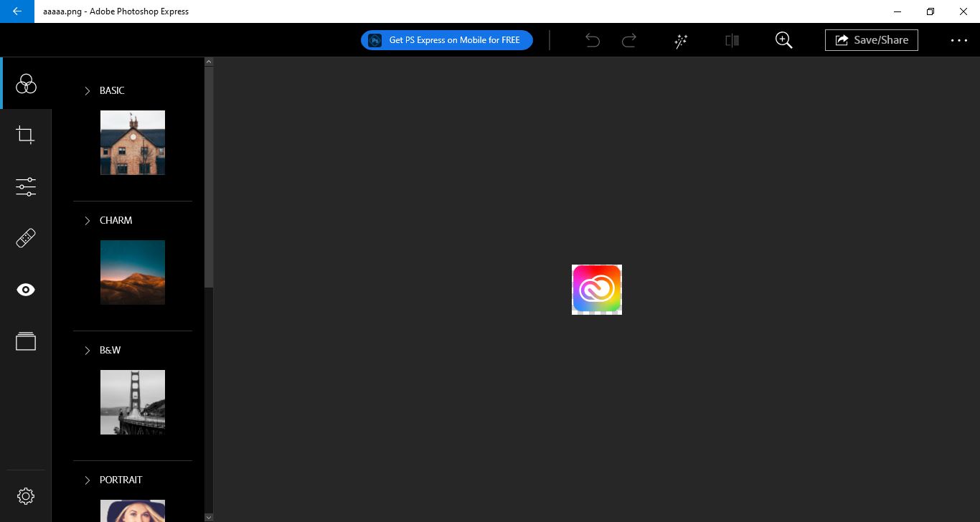Open settings gear in sidebar
Screen dimensions: 980x522
26,495
